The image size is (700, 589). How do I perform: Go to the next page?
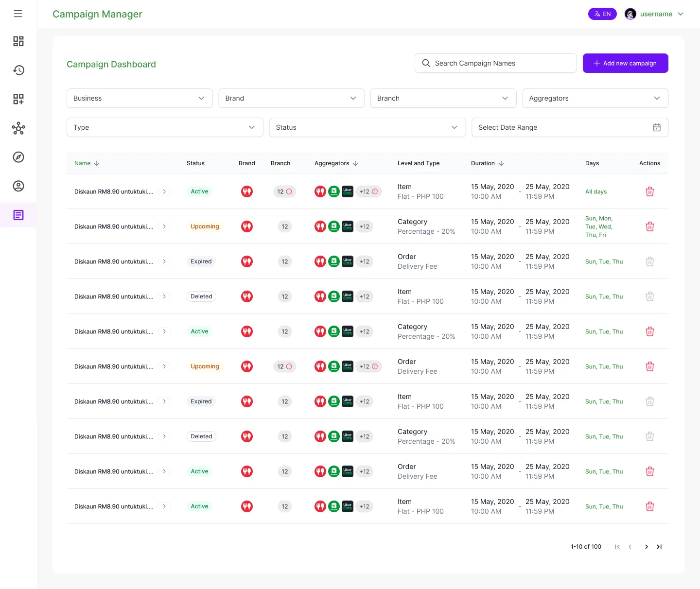click(x=646, y=547)
